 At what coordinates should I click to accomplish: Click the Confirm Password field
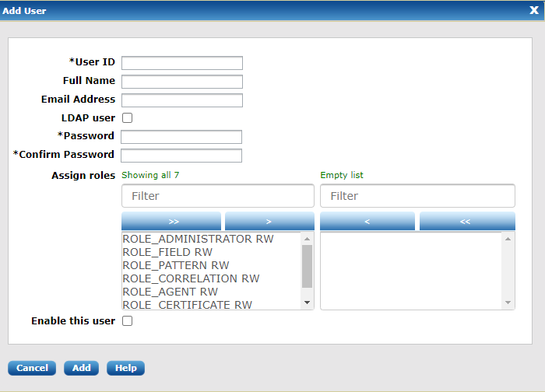[181, 156]
